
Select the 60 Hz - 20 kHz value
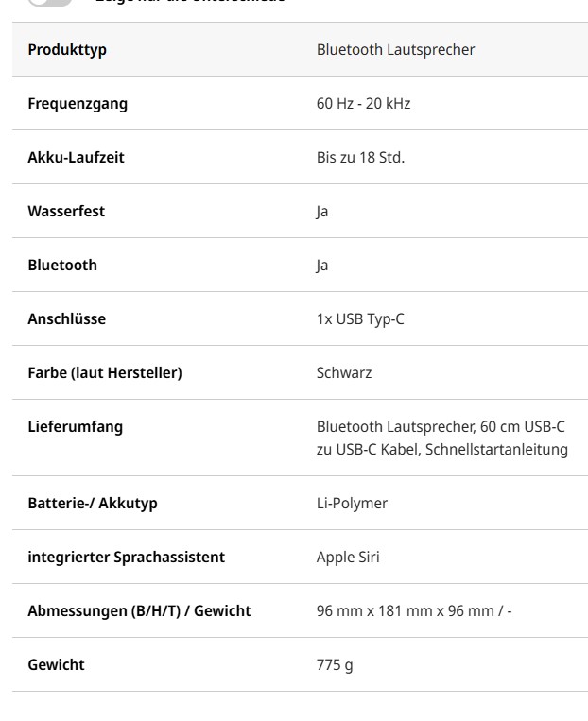363,104
